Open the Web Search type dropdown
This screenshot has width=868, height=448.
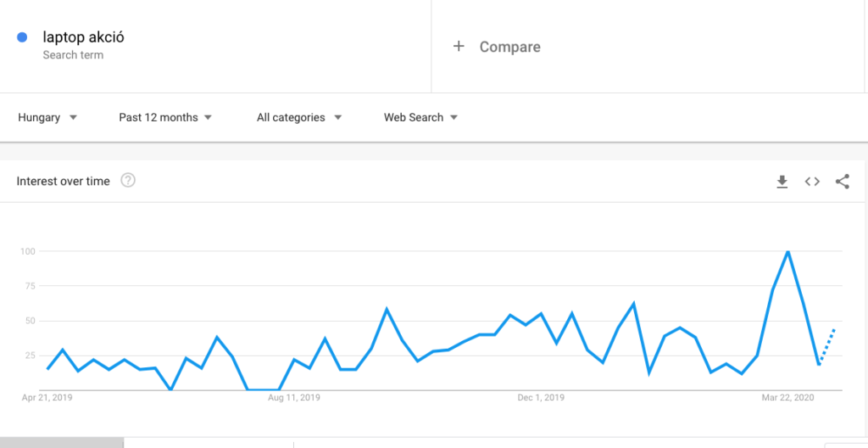(x=420, y=118)
